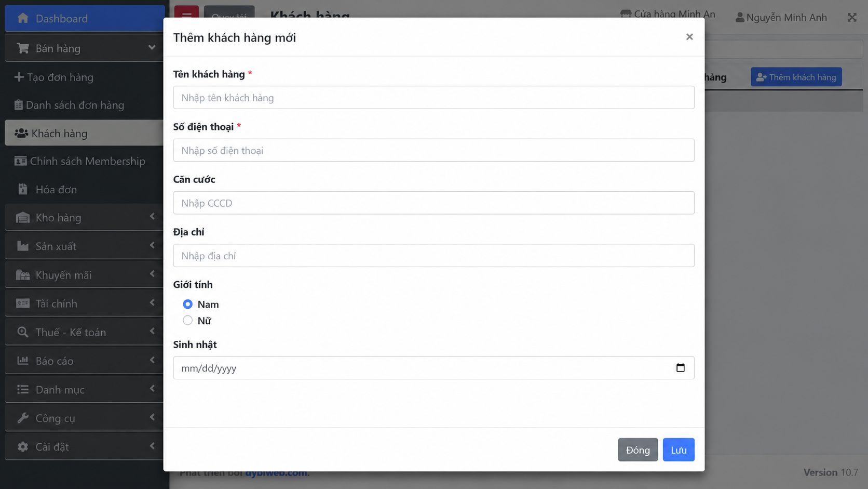This screenshot has width=868, height=489.
Task: Toggle fullscreen with the expand icon
Action: point(852,18)
